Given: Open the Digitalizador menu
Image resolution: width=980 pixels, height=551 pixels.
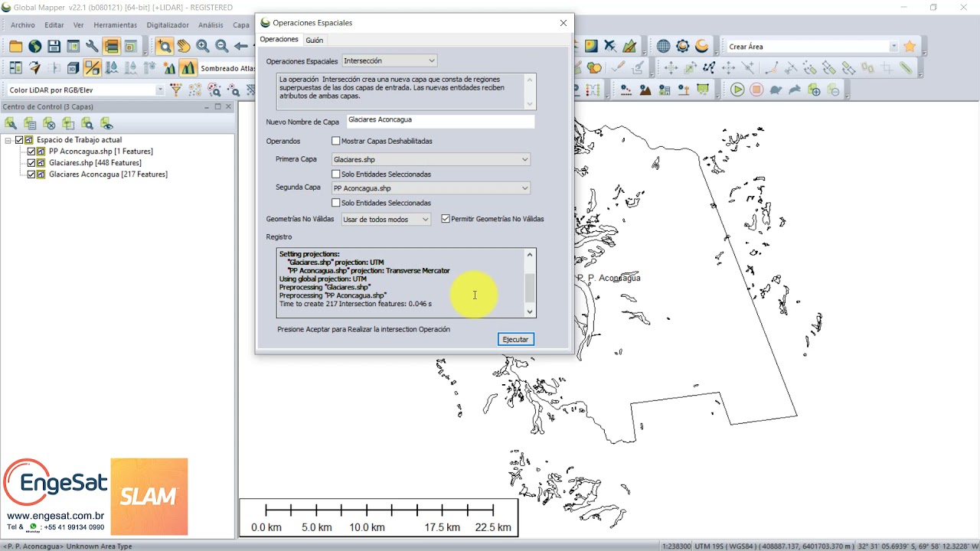Looking at the screenshot, I should tap(168, 25).
